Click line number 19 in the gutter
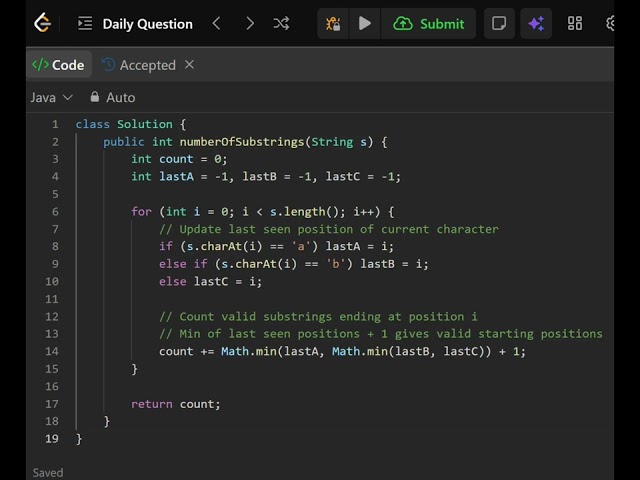 pyautogui.click(x=52, y=439)
